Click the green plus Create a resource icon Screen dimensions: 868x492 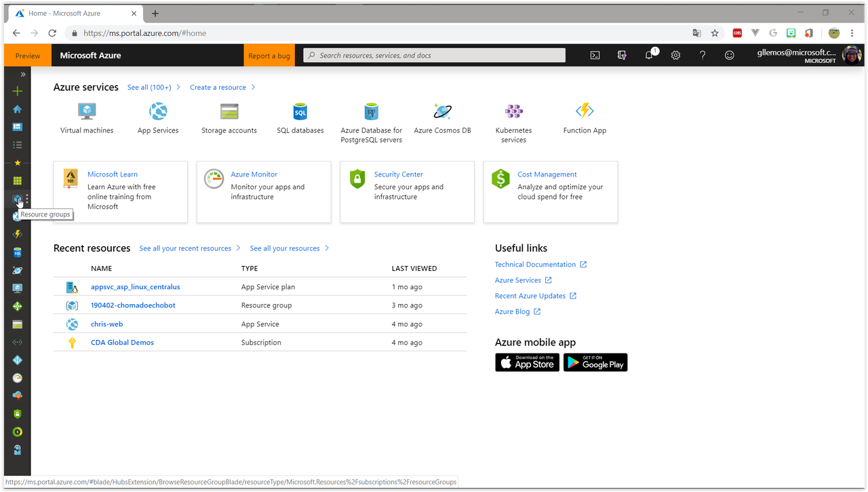[x=18, y=91]
